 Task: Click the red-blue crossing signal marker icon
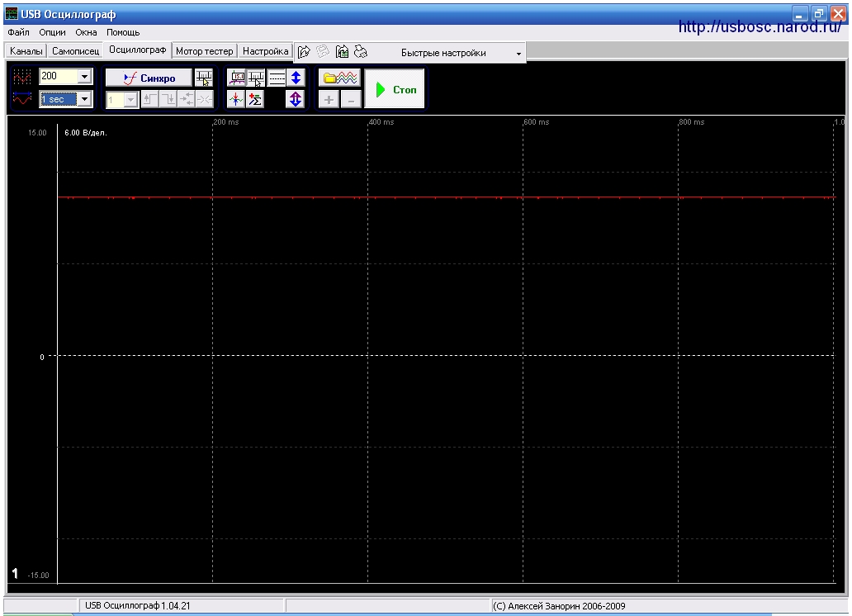(235, 99)
